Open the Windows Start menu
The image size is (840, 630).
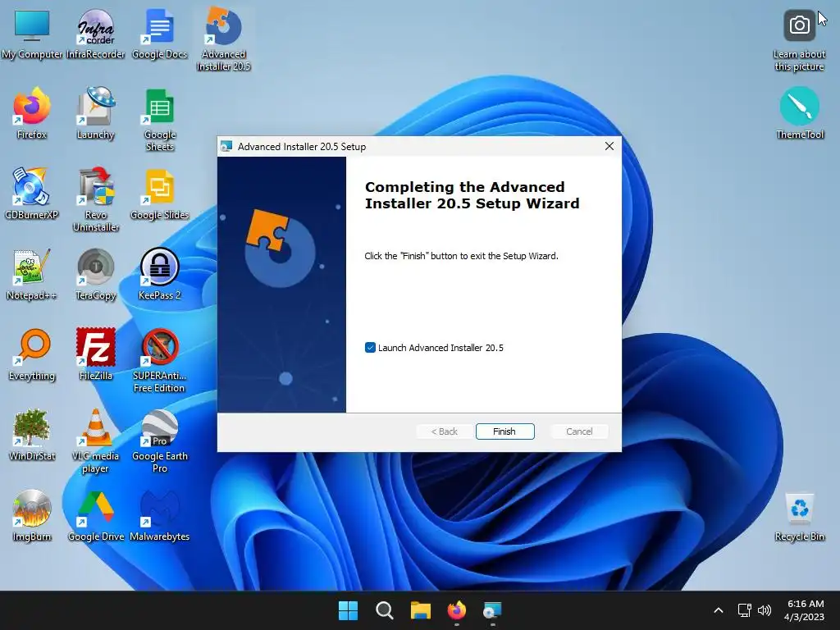pos(348,610)
